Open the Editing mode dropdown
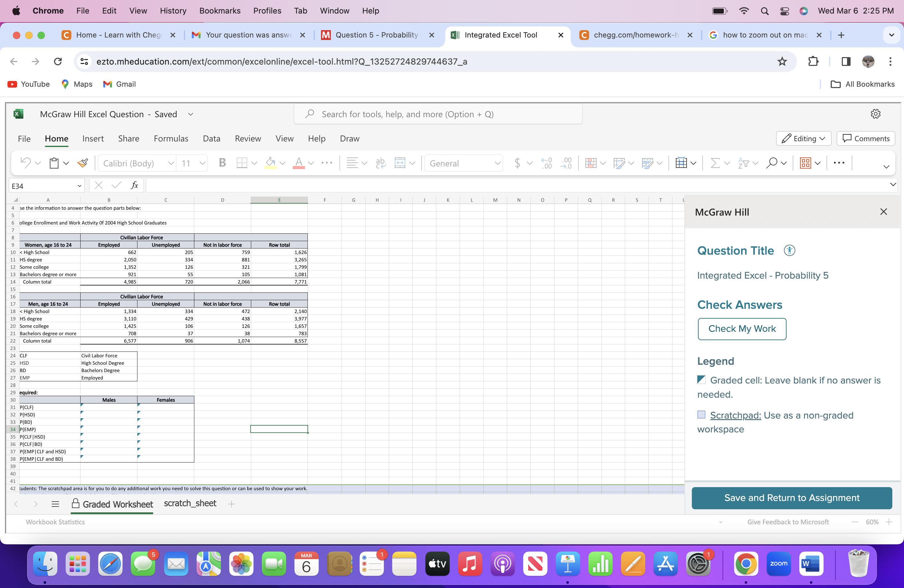Viewport: 904px width, 588px height. [x=803, y=139]
